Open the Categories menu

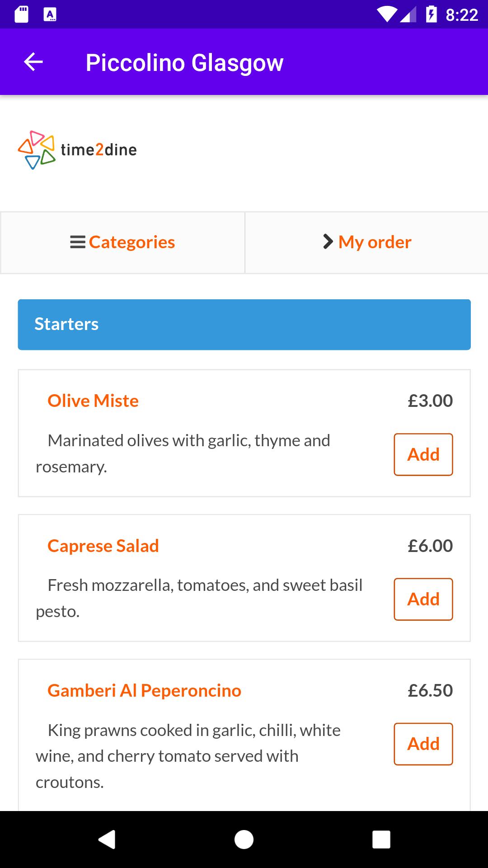click(122, 242)
